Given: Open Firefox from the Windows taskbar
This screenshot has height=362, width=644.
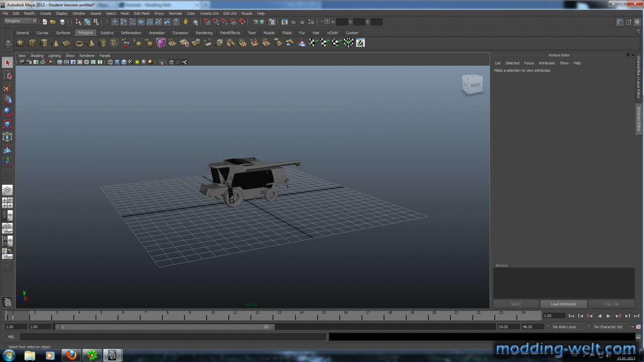Looking at the screenshot, I should pos(71,355).
